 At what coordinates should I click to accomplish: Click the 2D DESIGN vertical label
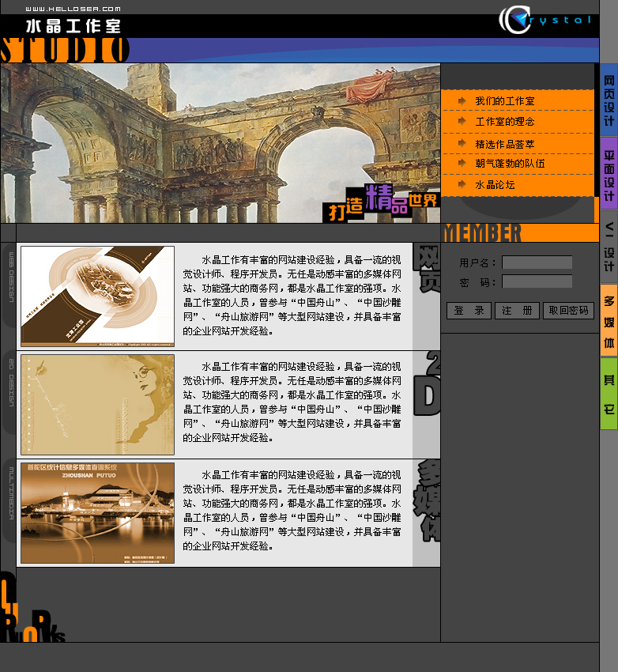(x=11, y=383)
